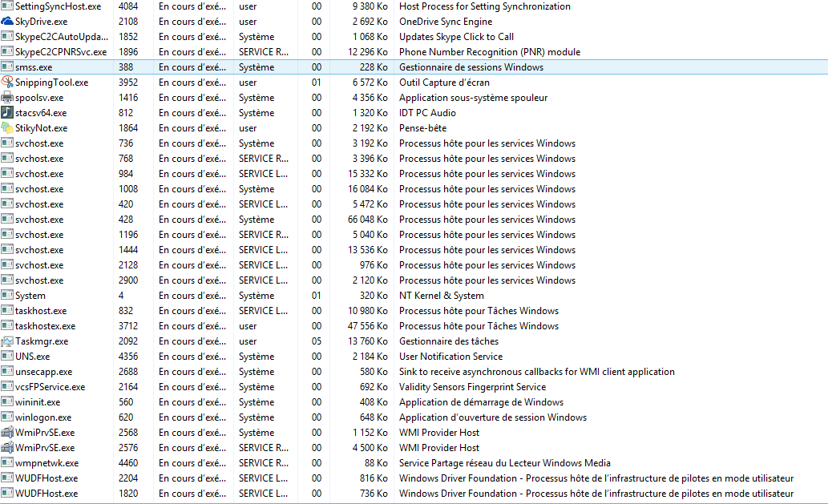Image resolution: width=828 pixels, height=504 pixels.
Task: Click the stacsv64.exe audio note icon
Action: (x=7, y=112)
